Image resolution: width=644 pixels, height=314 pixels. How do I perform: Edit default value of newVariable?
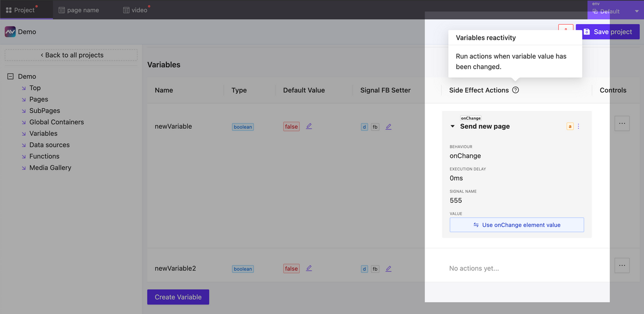309,126
